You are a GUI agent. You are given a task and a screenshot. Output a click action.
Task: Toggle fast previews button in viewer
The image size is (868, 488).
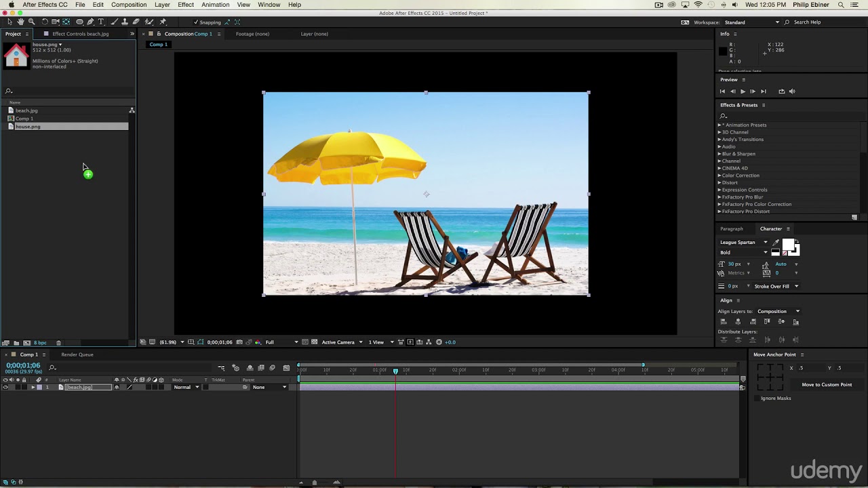pos(411,342)
